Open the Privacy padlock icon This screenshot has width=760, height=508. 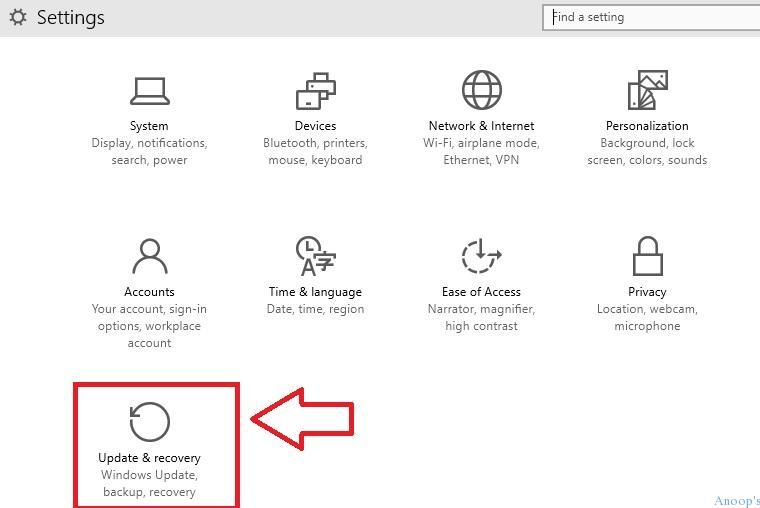648,256
